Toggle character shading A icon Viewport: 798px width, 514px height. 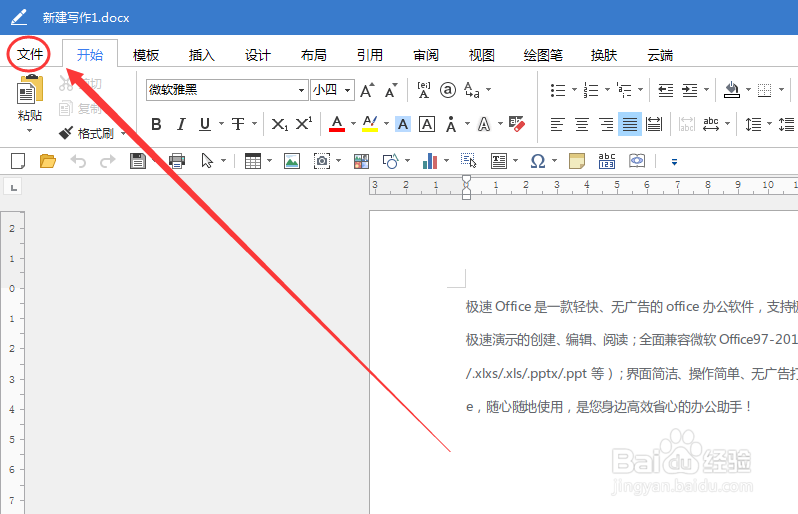[403, 124]
